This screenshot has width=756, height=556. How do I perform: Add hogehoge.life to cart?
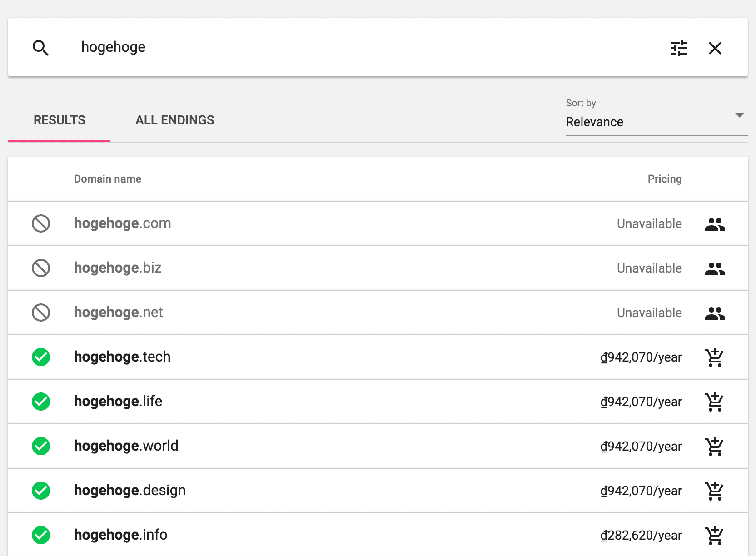pos(714,402)
